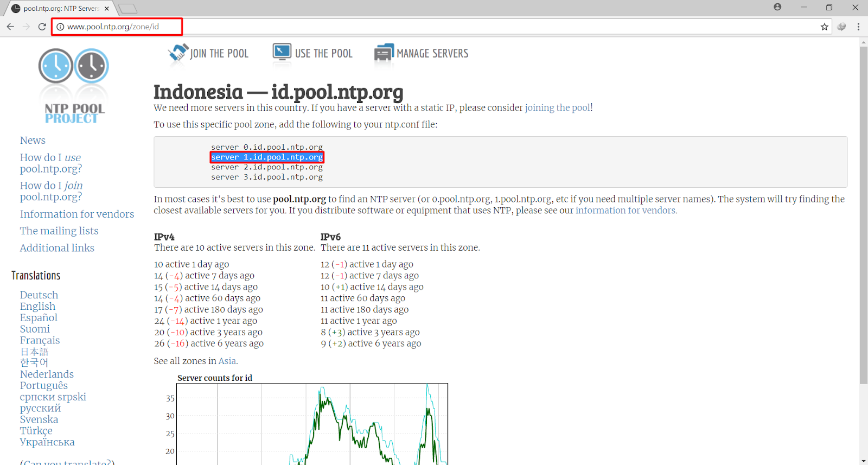Switch translation to Español
The height and width of the screenshot is (465, 868).
tap(39, 318)
